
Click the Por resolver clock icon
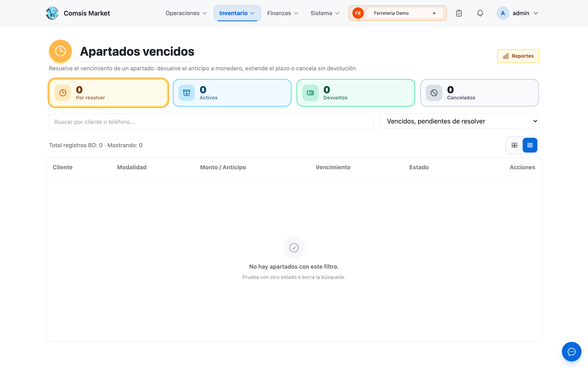63,93
